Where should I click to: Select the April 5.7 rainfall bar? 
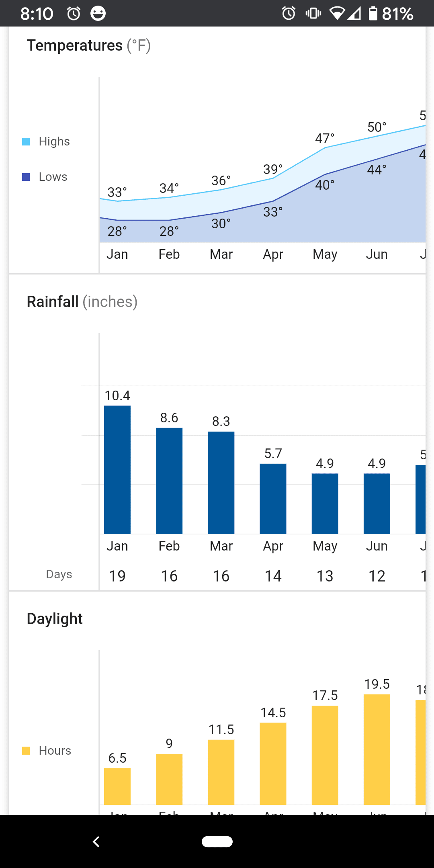(273, 499)
